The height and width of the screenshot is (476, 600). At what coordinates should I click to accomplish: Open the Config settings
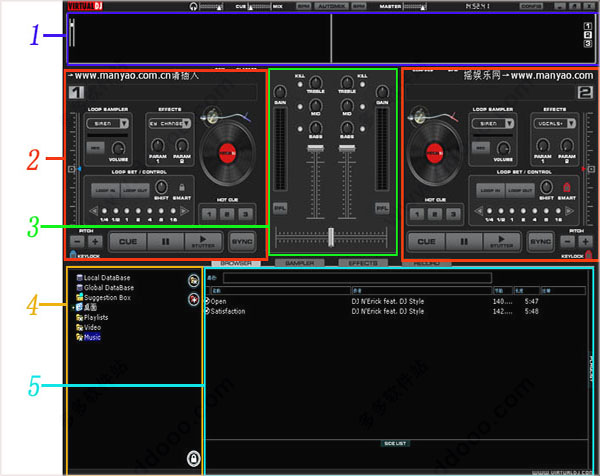tap(532, 6)
